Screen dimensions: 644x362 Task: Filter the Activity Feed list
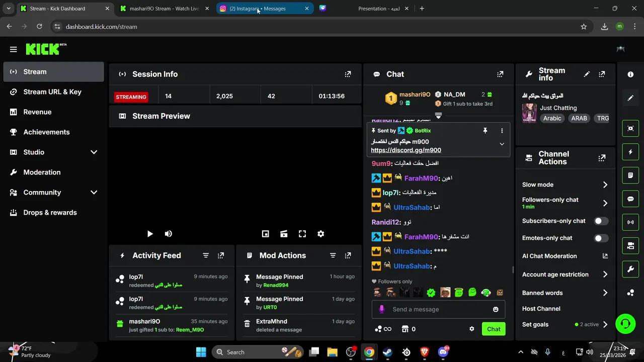coord(206,255)
